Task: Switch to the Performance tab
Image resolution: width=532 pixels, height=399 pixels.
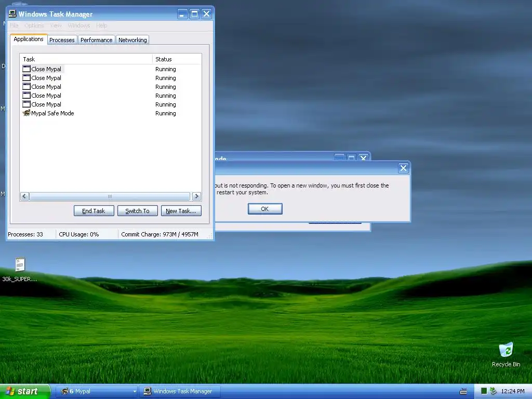Action: [x=96, y=40]
